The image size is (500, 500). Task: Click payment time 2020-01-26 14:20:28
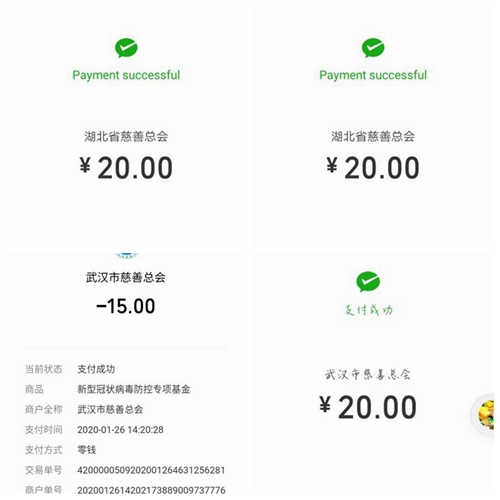tap(120, 430)
